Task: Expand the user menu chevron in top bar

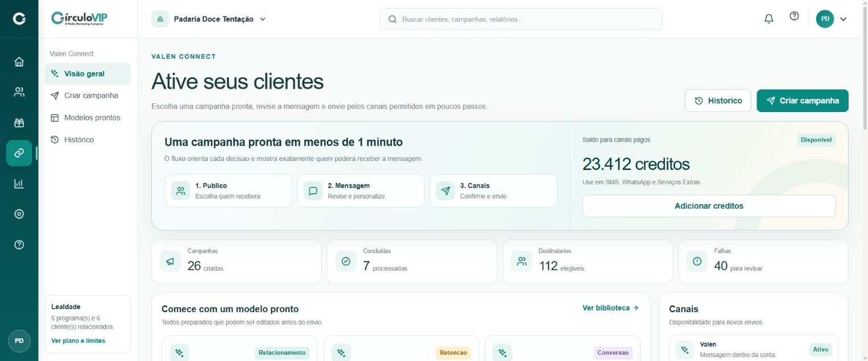Action: pos(843,19)
